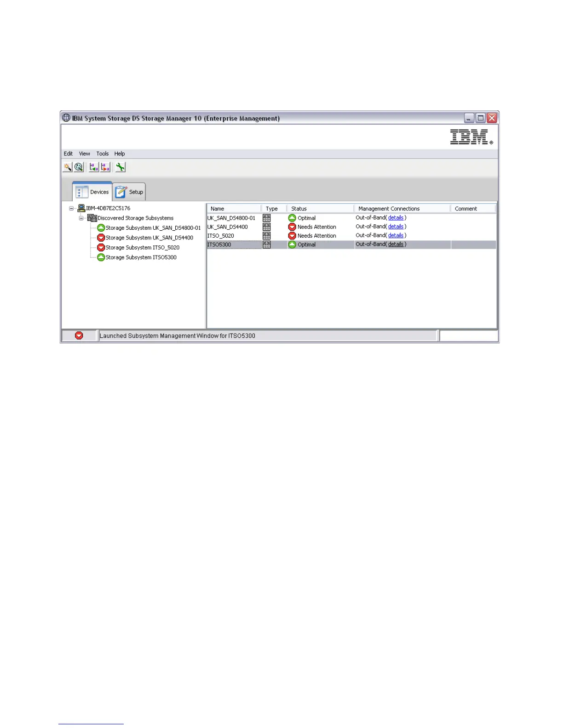Screen dimensions: 563x728
Task: Select Storage Subsystem ITSO5300 tree label
Action: 141,257
